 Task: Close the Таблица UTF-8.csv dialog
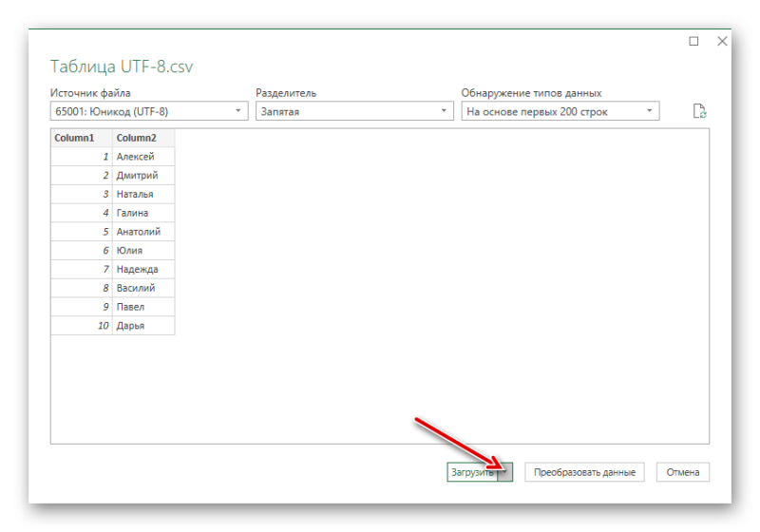[722, 41]
